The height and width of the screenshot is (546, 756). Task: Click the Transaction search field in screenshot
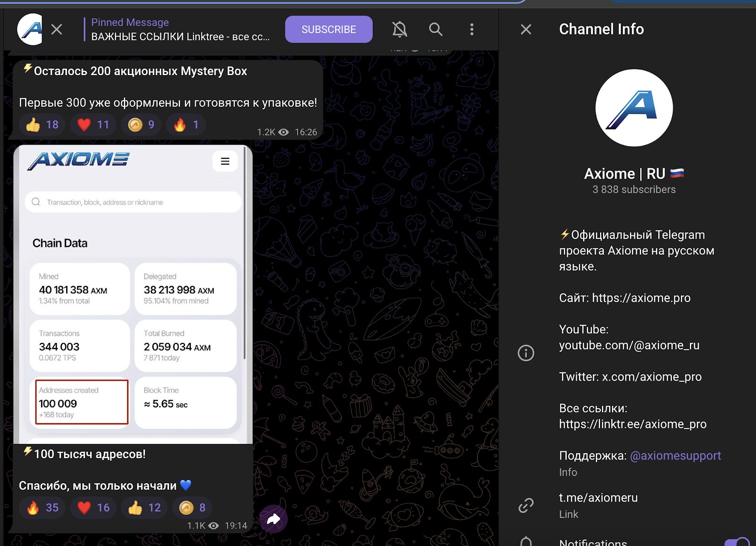tap(133, 202)
